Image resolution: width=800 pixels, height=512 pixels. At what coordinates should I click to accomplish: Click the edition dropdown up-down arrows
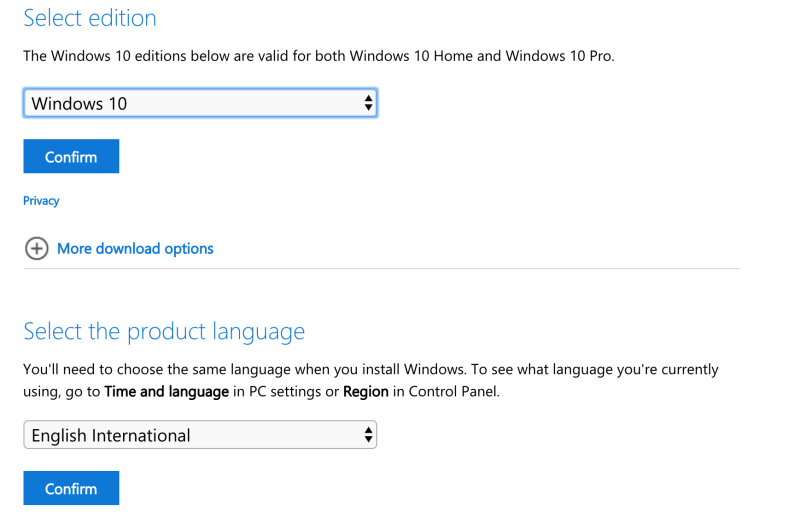(368, 103)
